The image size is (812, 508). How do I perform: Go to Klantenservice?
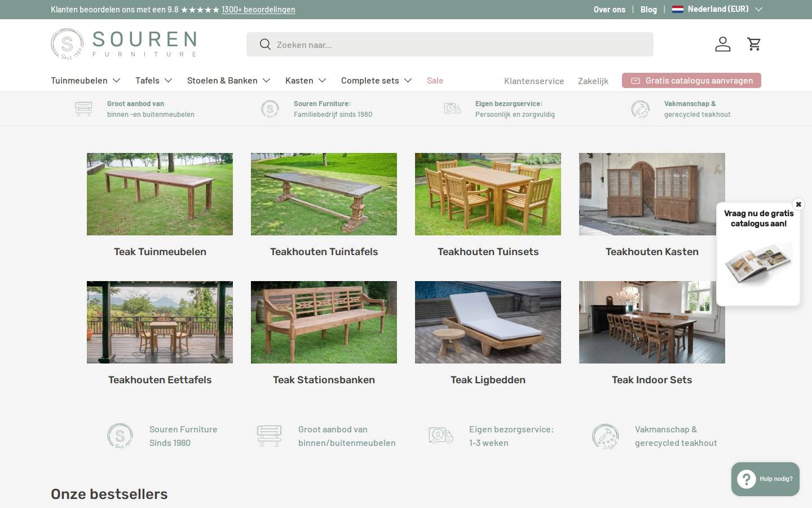pos(534,81)
